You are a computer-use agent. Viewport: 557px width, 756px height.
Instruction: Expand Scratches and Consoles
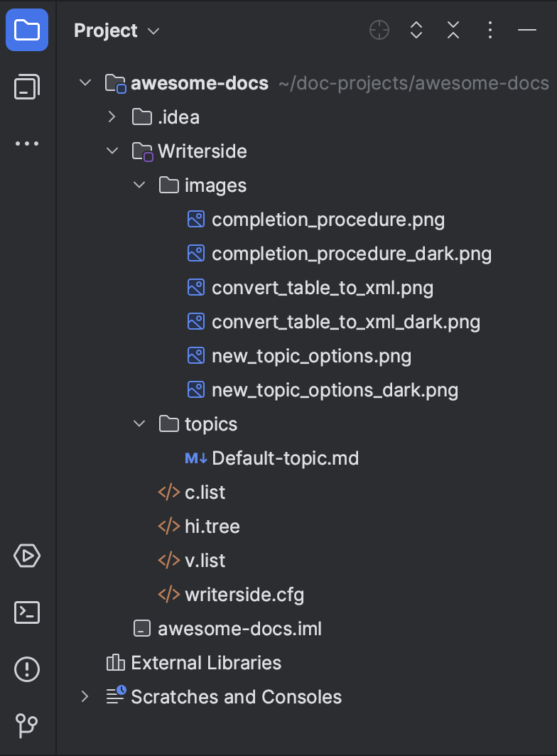click(x=84, y=696)
